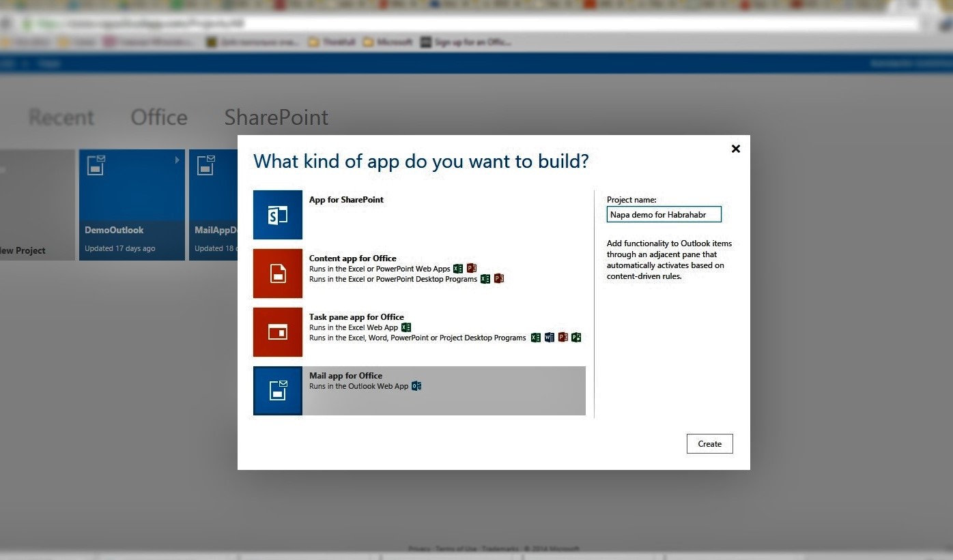Select the Content app for Office tile icon
The height and width of the screenshot is (560, 953).
(278, 274)
